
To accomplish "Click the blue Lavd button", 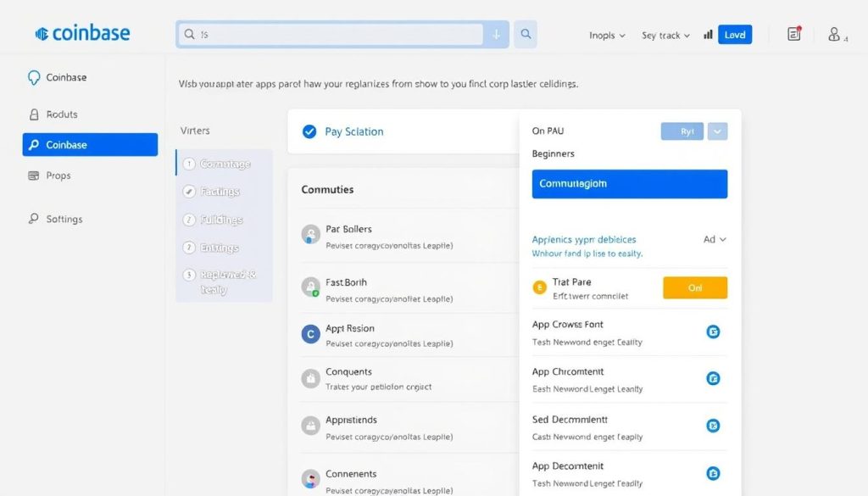I will tap(735, 35).
